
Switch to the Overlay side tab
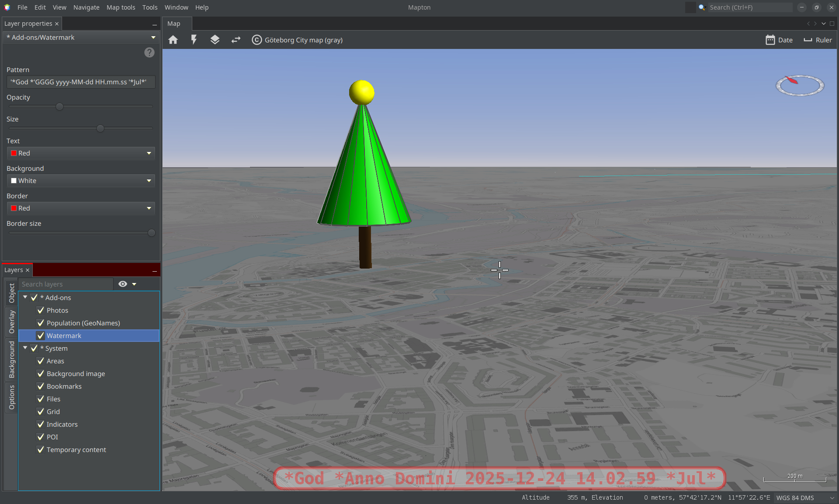(12, 322)
